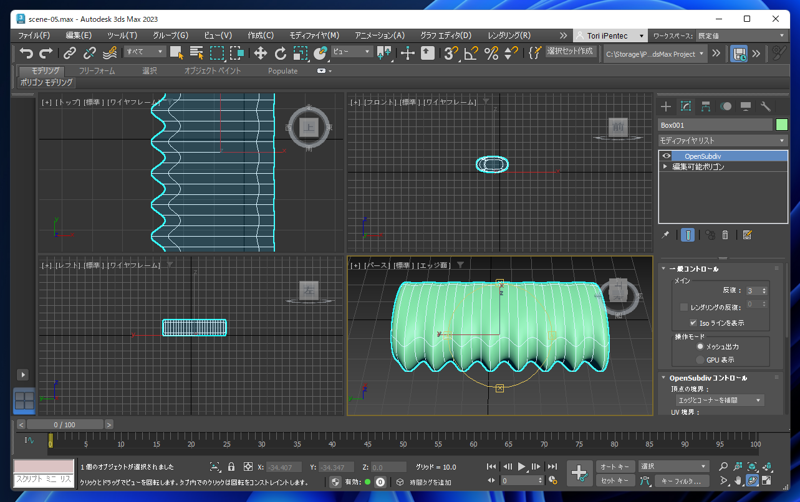Click the キー フィルタ button
This screenshot has width=800, height=502.
(x=682, y=481)
